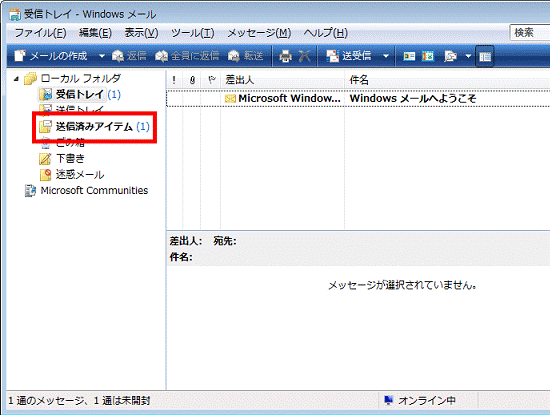Image resolution: width=550 pixels, height=415 pixels.
Task: Sort by the attachment paperclip column header
Action: click(x=192, y=80)
